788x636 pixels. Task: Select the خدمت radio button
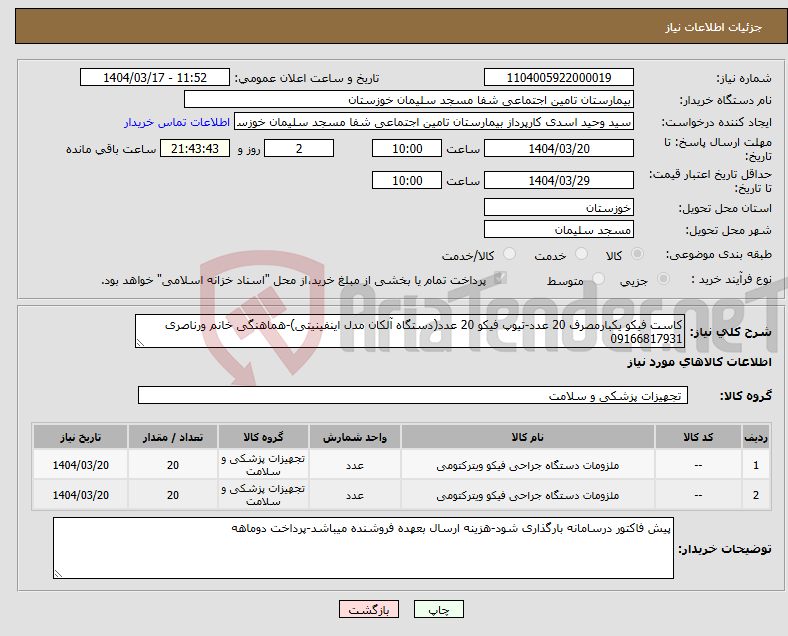click(581, 254)
